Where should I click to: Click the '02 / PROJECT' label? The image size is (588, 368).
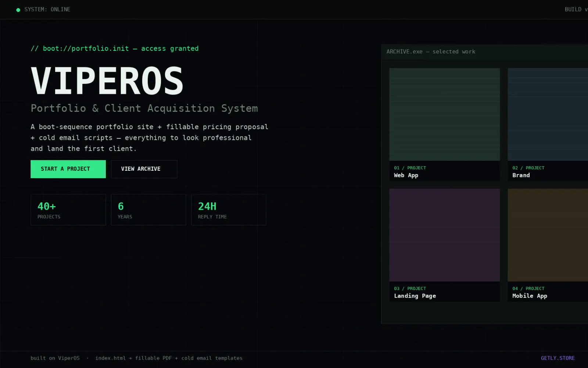click(528, 168)
